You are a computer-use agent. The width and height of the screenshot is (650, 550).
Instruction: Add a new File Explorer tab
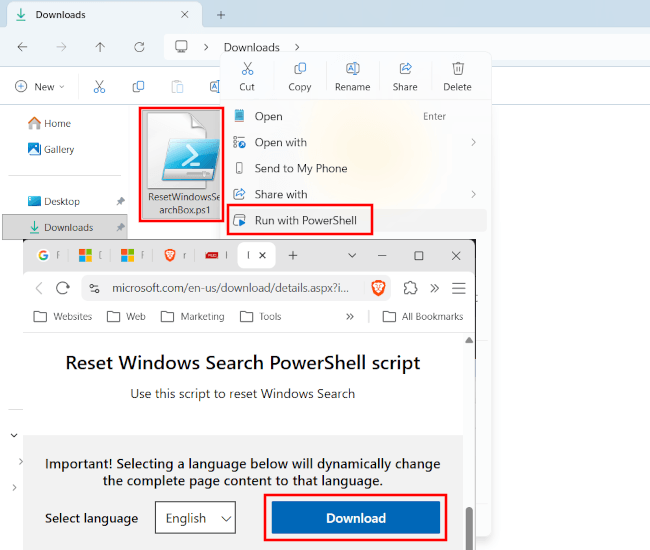click(x=221, y=15)
